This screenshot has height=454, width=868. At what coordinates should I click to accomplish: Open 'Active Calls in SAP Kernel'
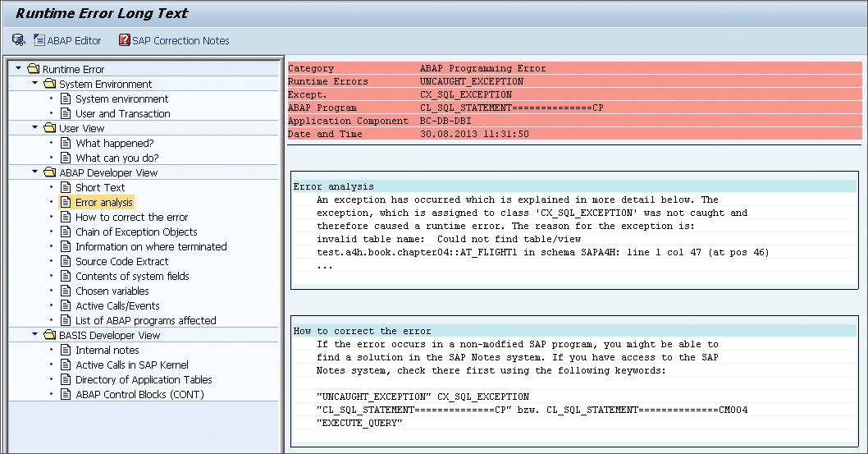131,365
